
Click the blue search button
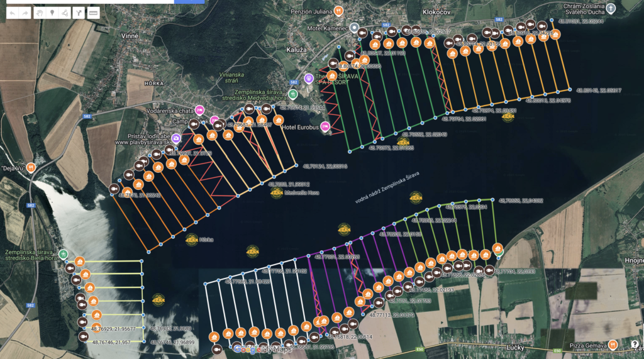click(189, 2)
